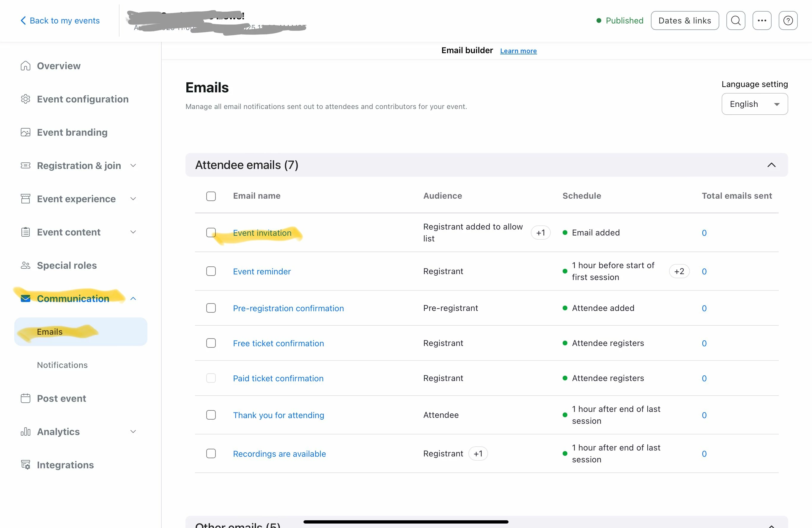Open the English language setting dropdown
Viewport: 812px width, 528px height.
[x=754, y=104]
